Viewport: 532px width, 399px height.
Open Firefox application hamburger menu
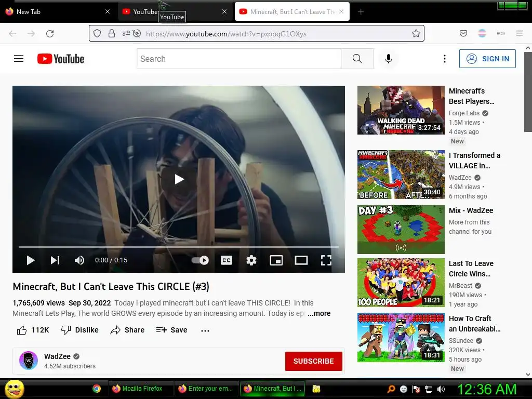pyautogui.click(x=519, y=33)
